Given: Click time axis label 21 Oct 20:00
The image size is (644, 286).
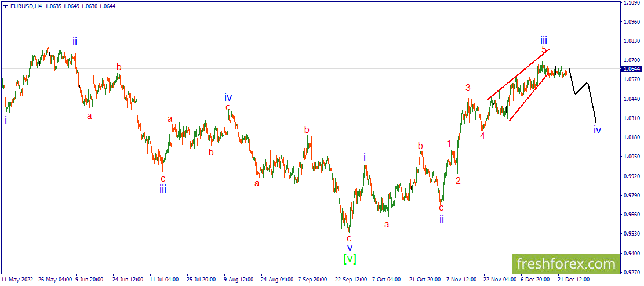Looking at the screenshot, I should 426,280.
